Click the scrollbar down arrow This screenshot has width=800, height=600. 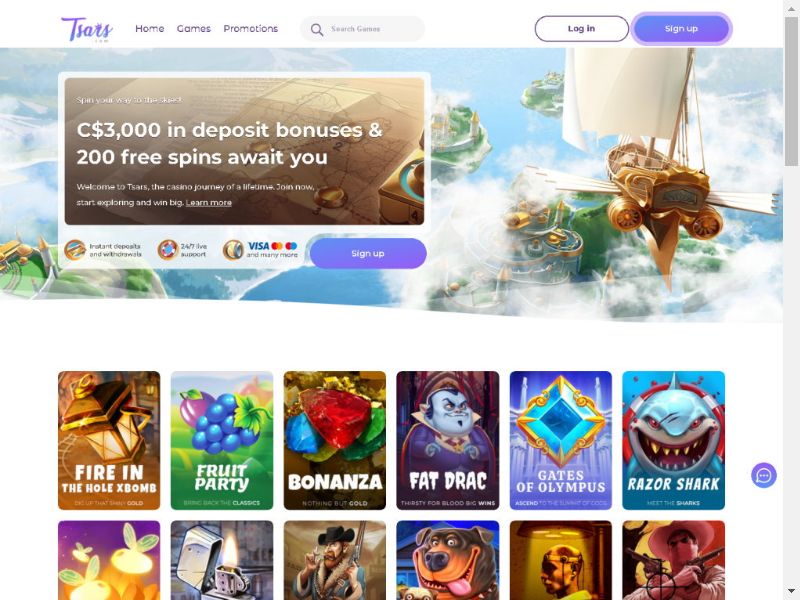791,591
